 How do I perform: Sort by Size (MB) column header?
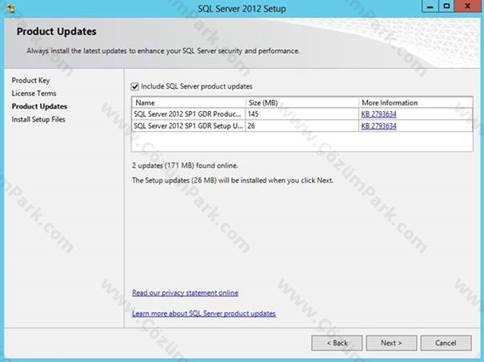302,103
